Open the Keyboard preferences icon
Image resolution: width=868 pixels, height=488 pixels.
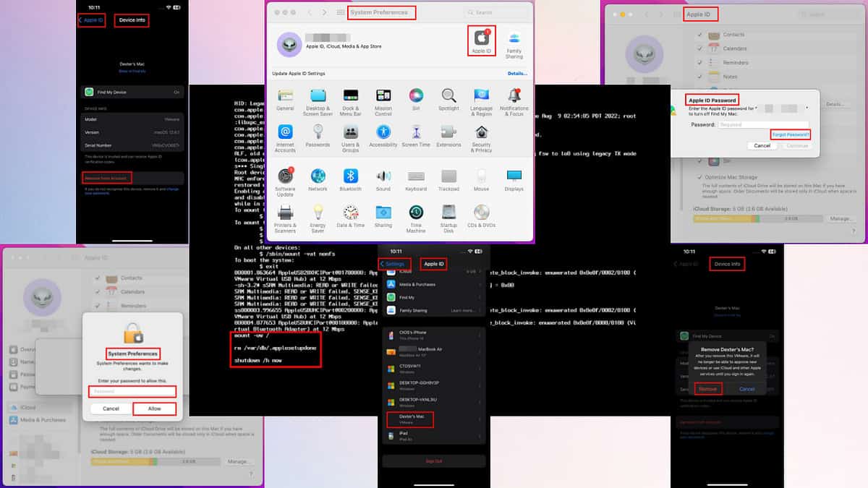pos(416,179)
